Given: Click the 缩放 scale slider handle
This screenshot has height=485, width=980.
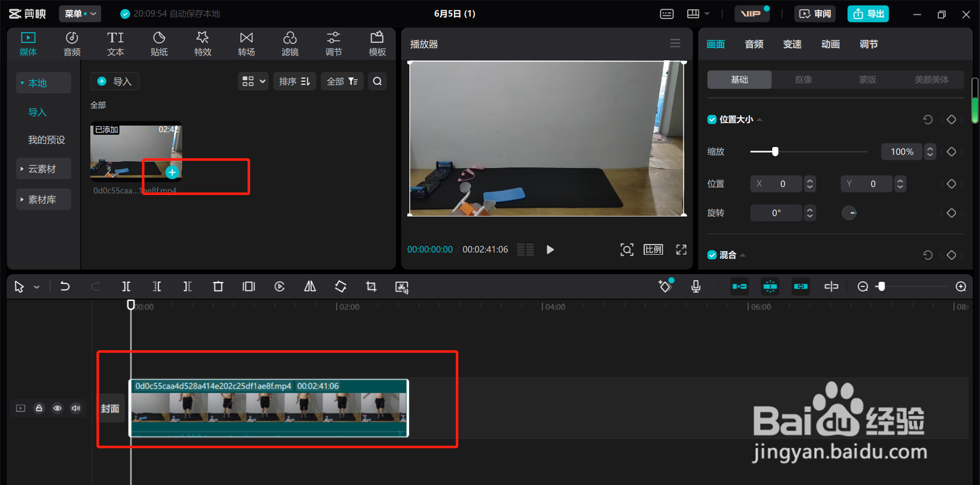Looking at the screenshot, I should click(x=775, y=152).
